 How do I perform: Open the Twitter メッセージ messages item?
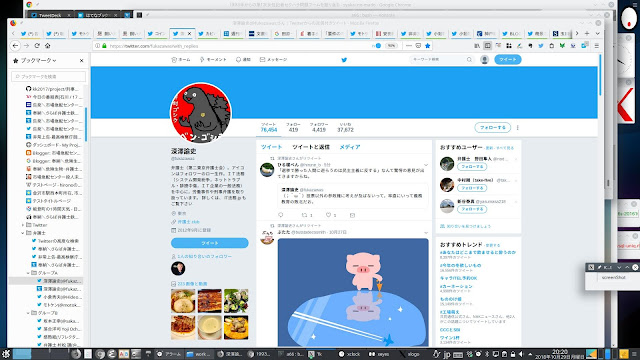tap(273, 60)
